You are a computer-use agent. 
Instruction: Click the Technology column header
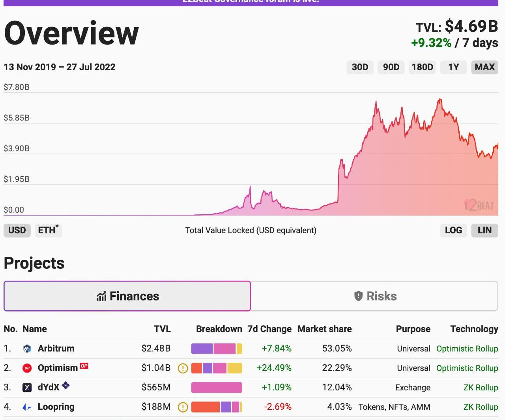(x=474, y=329)
